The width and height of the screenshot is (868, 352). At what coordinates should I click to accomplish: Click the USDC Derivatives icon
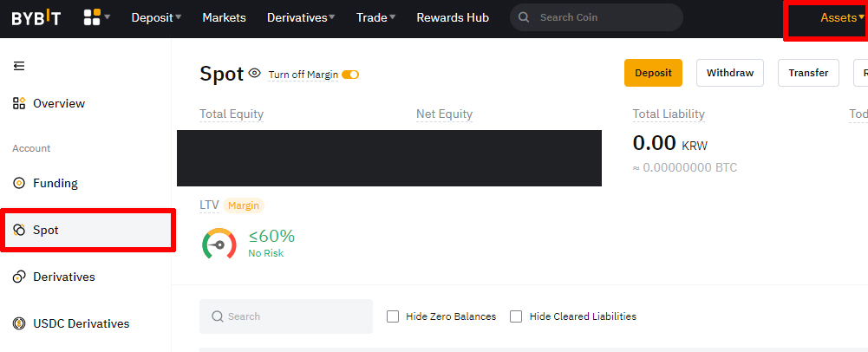[x=19, y=323]
